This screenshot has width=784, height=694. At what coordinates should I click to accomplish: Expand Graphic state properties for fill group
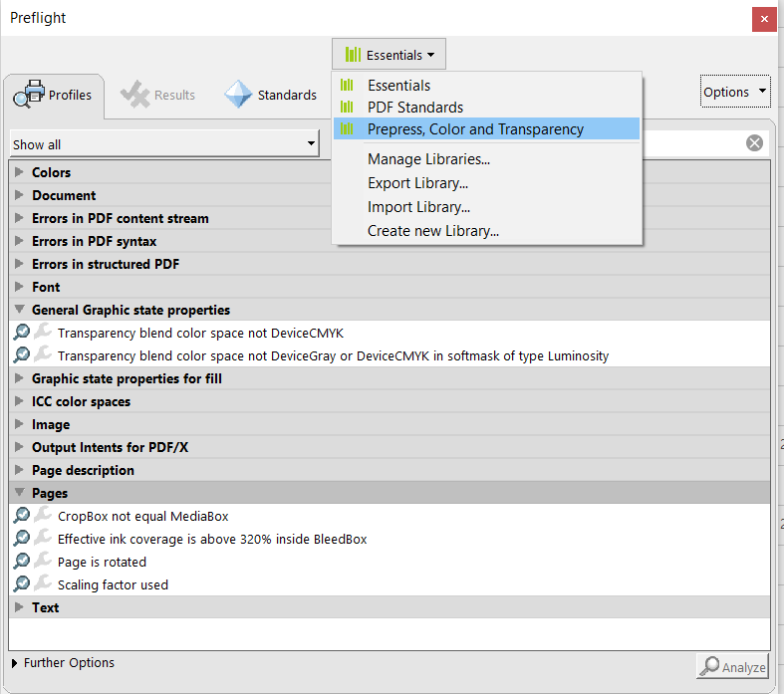[19, 378]
